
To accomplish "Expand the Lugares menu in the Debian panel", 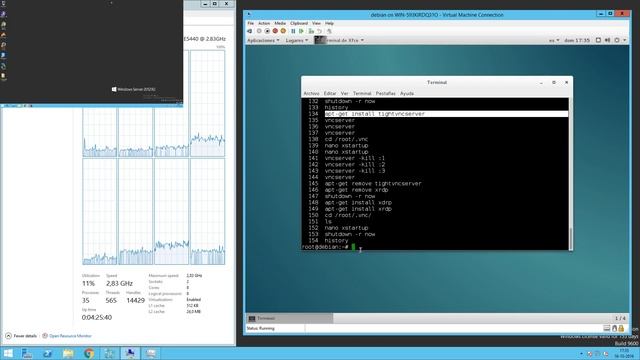I will click(297, 40).
